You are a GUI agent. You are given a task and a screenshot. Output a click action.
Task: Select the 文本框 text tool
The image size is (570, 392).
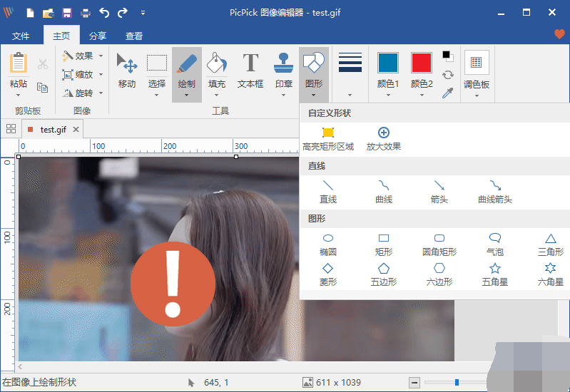[250, 71]
